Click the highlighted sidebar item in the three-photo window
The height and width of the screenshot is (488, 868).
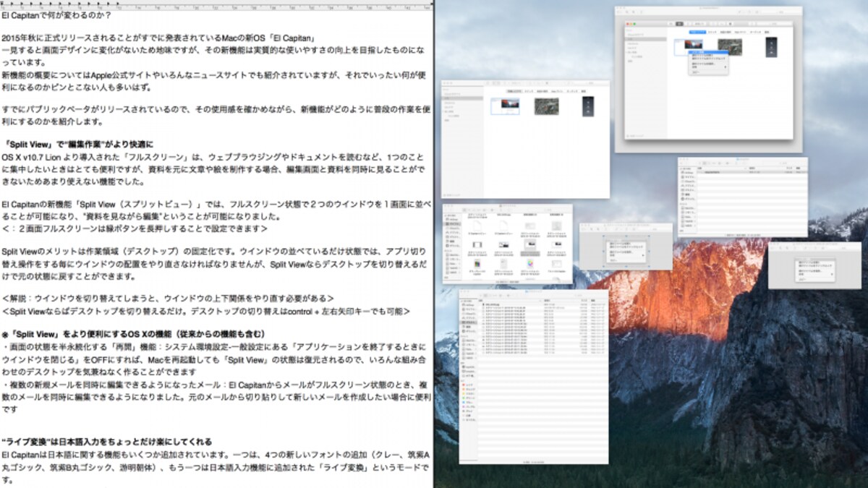463,97
